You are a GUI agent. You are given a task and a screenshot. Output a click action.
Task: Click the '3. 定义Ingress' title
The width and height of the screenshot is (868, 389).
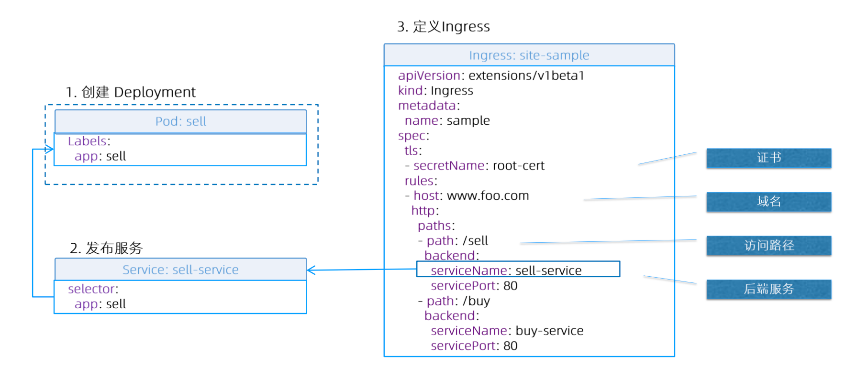pyautogui.click(x=443, y=27)
